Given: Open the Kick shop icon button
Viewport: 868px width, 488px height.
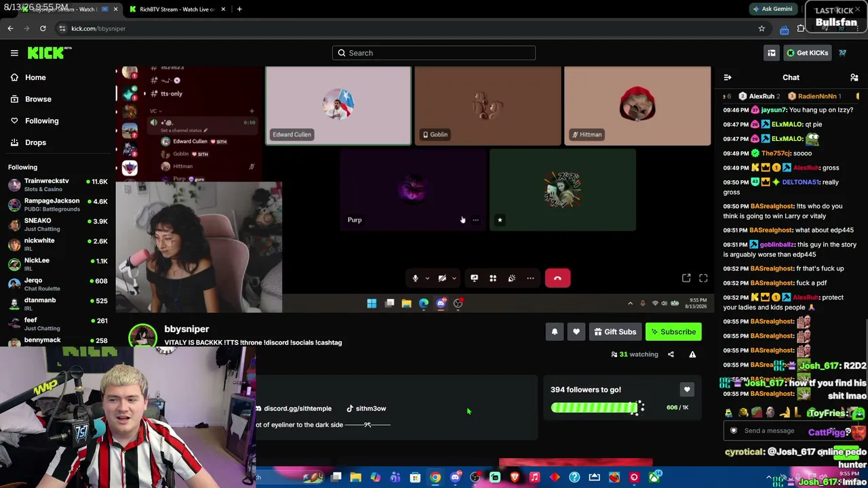Looking at the screenshot, I should 772,53.
